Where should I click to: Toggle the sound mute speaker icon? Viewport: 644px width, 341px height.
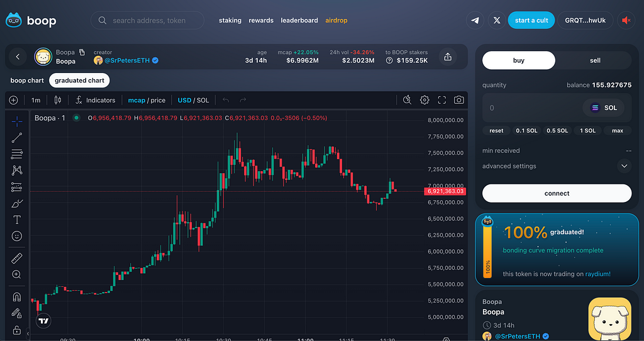626,20
